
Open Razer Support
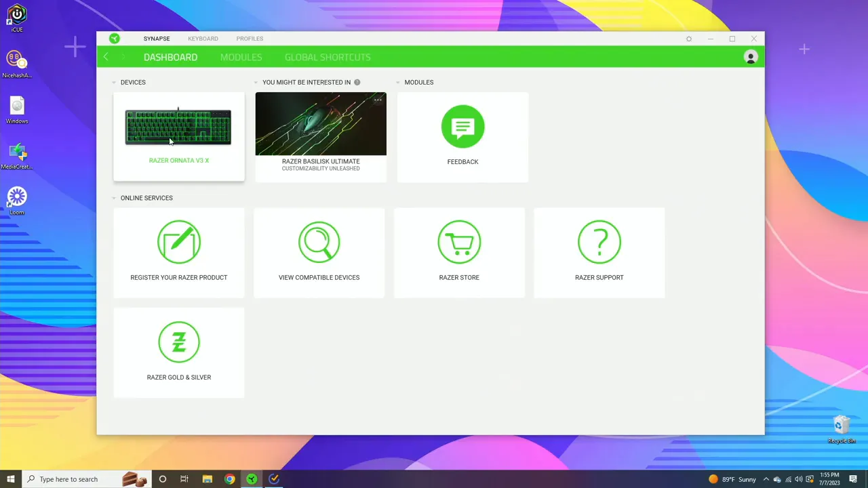(599, 242)
